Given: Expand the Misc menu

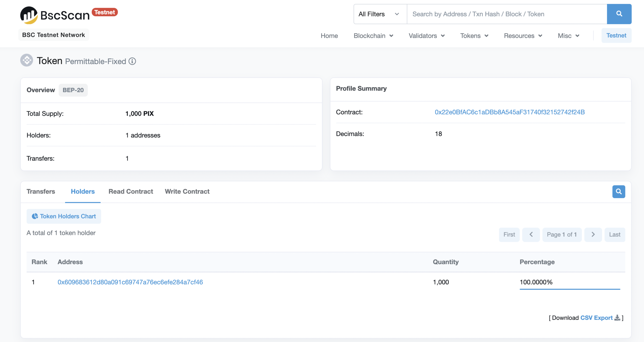Looking at the screenshot, I should point(568,36).
